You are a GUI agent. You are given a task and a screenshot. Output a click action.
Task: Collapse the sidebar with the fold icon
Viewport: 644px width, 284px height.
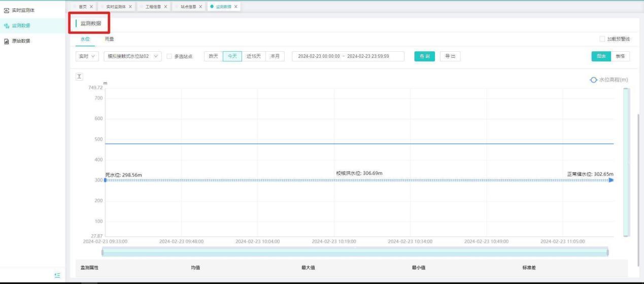[x=57, y=275]
